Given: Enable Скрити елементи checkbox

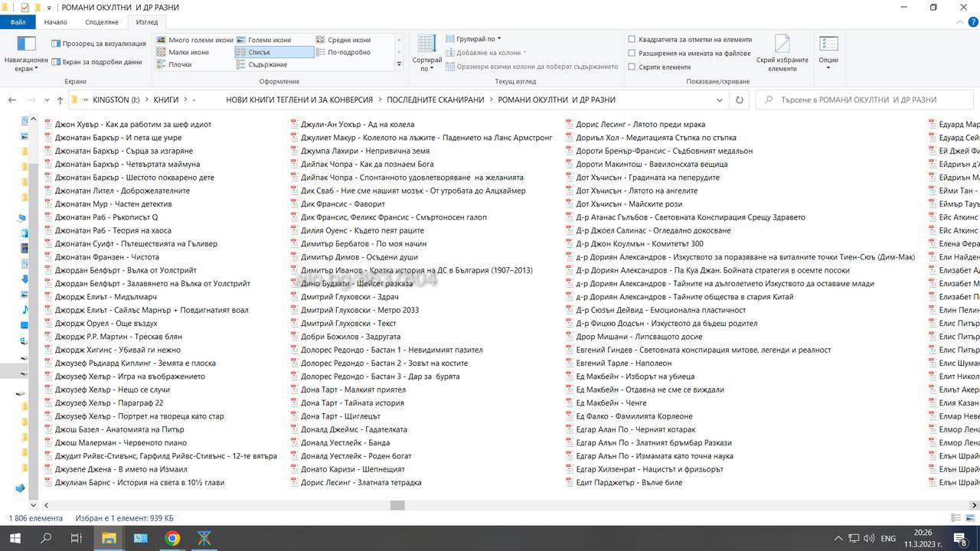Looking at the screenshot, I should 632,67.
